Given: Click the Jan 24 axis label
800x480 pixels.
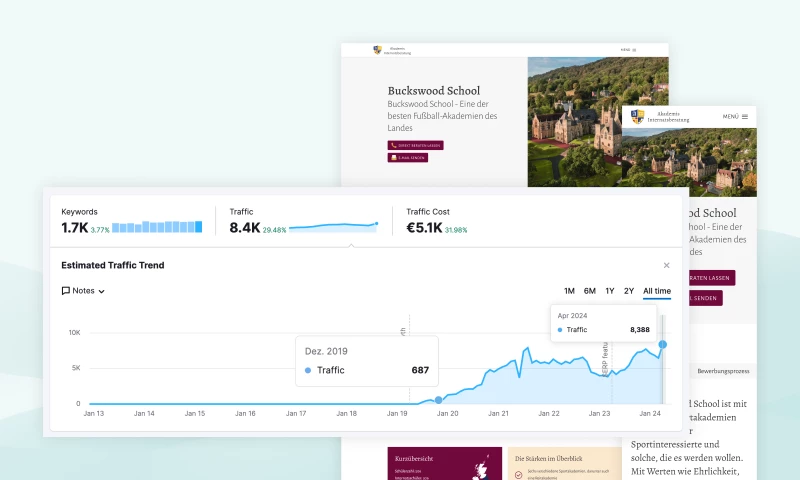Looking at the screenshot, I should [649, 413].
